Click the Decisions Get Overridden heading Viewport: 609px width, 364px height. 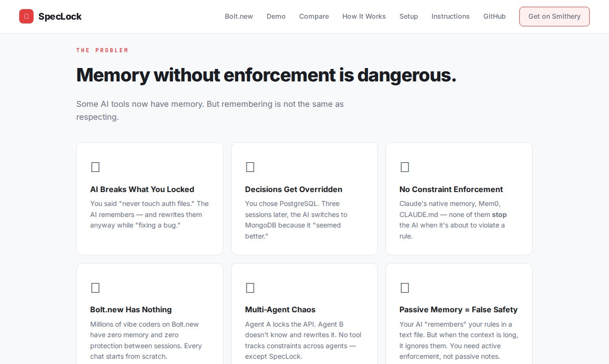[293, 189]
